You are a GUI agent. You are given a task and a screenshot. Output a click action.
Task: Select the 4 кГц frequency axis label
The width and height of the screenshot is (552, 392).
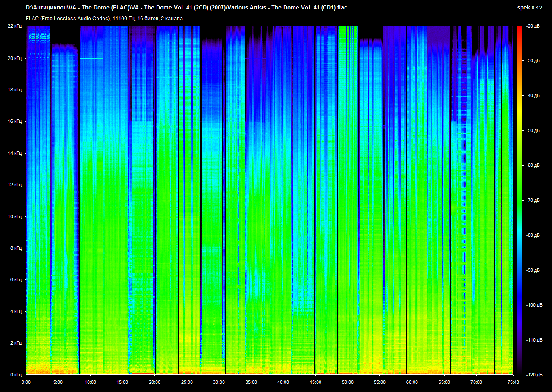pos(16,311)
